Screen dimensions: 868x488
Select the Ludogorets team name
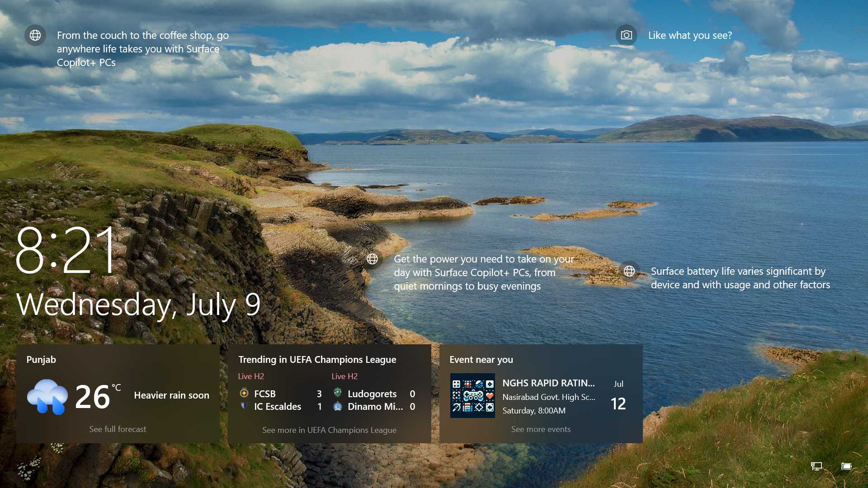tap(372, 394)
